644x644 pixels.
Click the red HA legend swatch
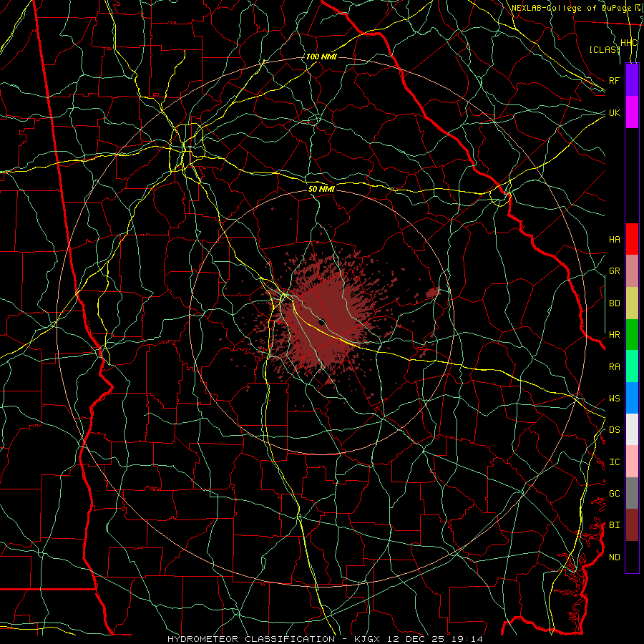tap(632, 239)
